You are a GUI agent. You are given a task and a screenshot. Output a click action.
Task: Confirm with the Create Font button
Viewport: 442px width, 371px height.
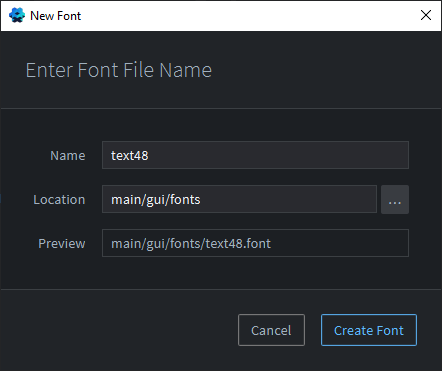[x=369, y=330]
